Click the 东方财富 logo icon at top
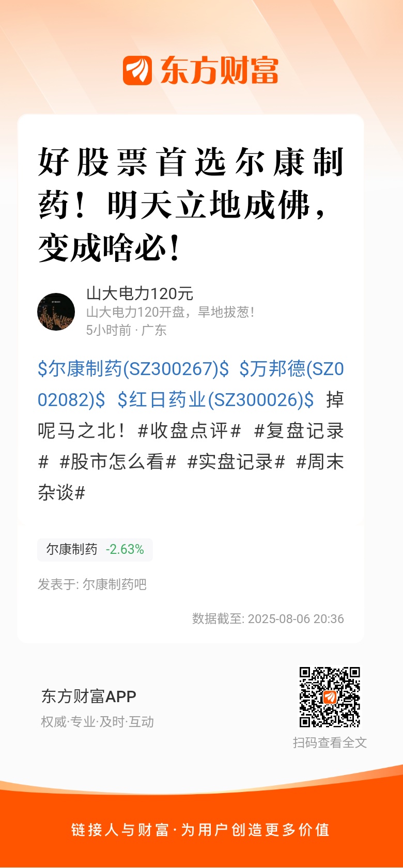Viewport: 403px width, 868px height. pos(137,71)
